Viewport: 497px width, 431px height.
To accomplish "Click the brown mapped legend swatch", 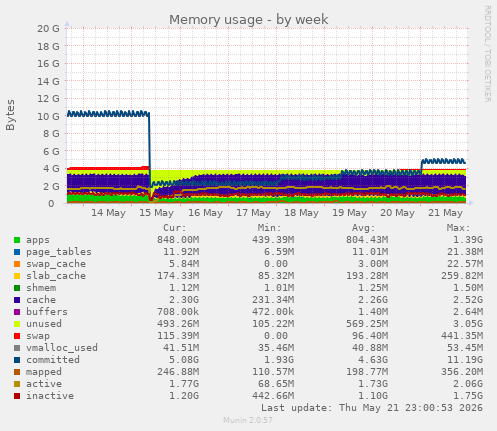I will click(x=17, y=372).
